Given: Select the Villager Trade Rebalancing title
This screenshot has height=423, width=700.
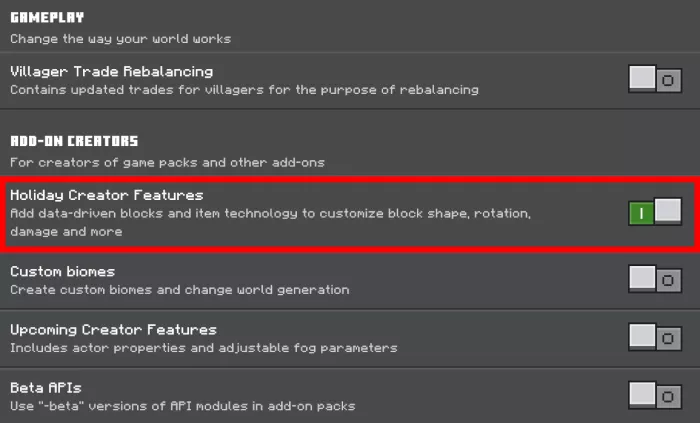Looking at the screenshot, I should [111, 72].
